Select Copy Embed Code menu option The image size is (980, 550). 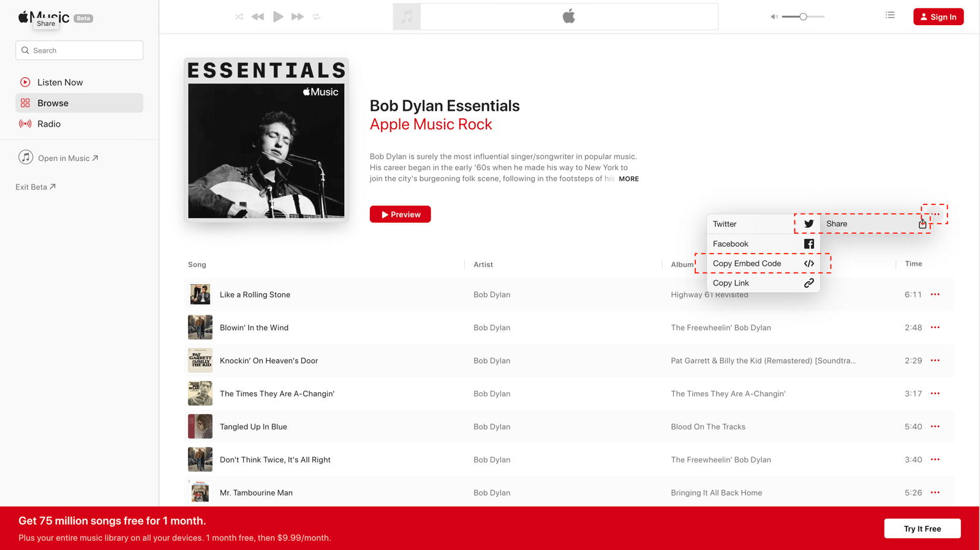pyautogui.click(x=763, y=263)
